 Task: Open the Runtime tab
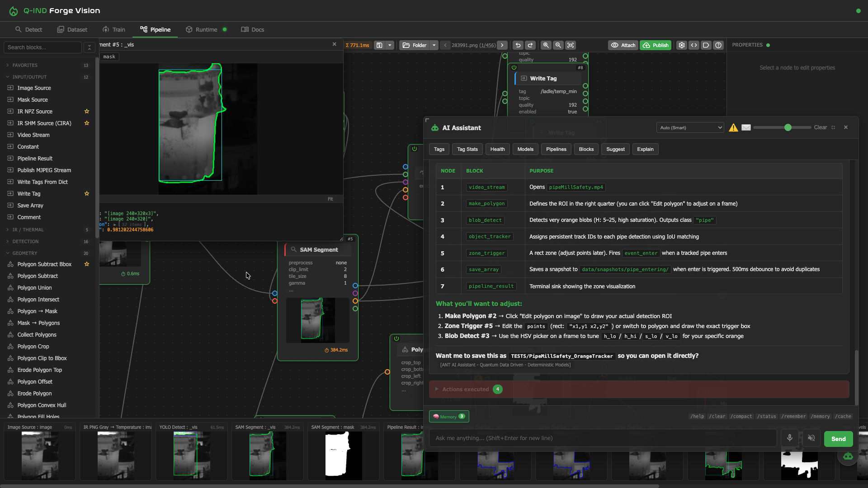[206, 29]
